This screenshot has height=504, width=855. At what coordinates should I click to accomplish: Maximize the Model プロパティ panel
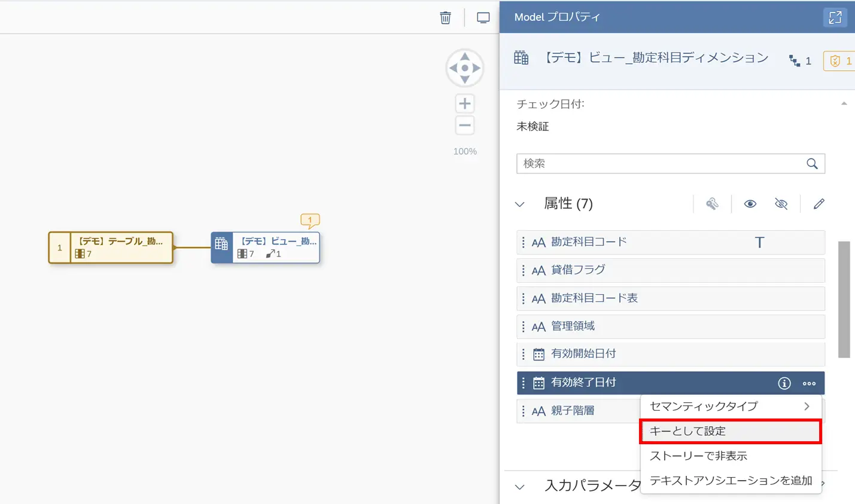835,17
